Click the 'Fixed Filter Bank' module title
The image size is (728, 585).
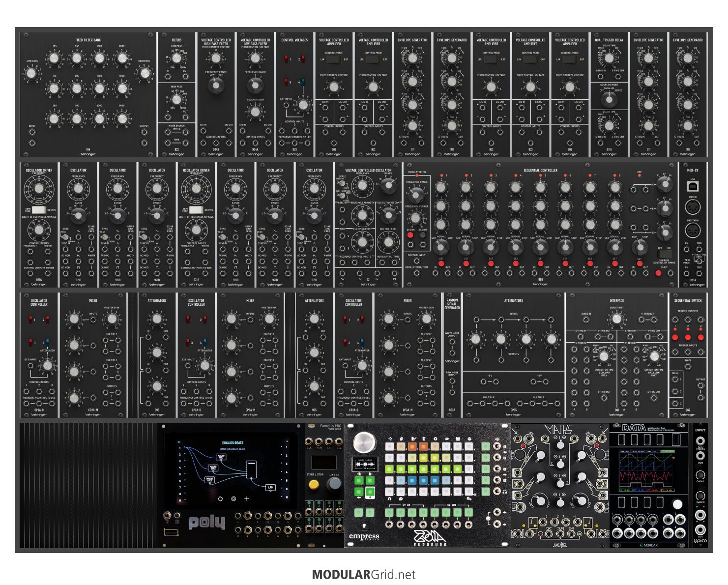click(x=88, y=40)
